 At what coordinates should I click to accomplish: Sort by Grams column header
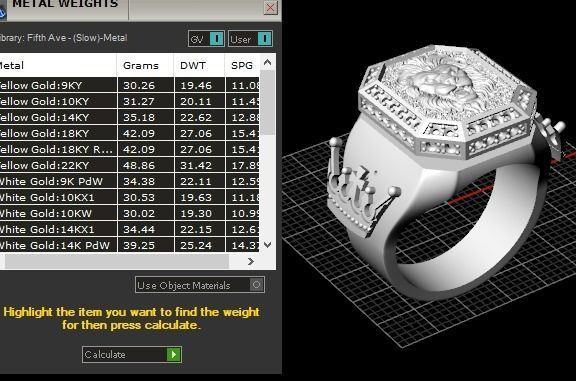pos(145,65)
